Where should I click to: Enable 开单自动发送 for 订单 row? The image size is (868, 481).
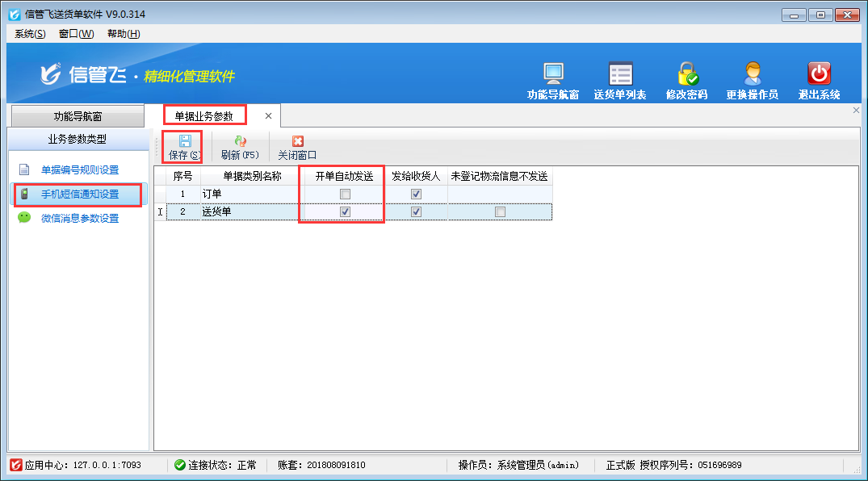click(346, 194)
